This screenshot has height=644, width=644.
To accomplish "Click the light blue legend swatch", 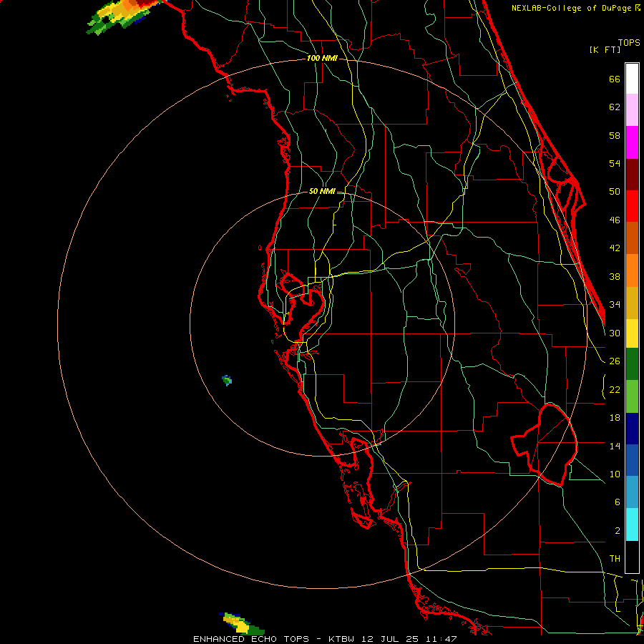I will 632,492.
